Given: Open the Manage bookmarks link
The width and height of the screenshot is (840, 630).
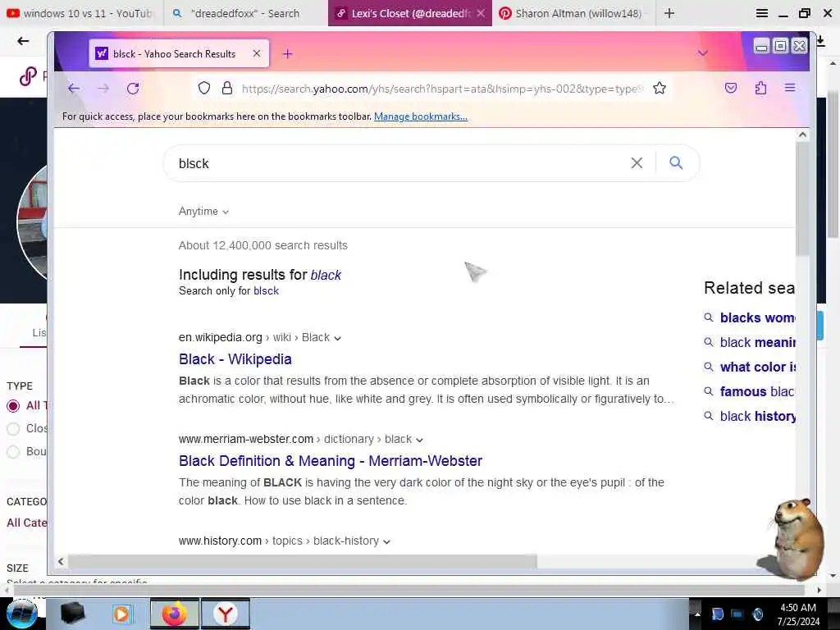Looking at the screenshot, I should click(x=421, y=116).
